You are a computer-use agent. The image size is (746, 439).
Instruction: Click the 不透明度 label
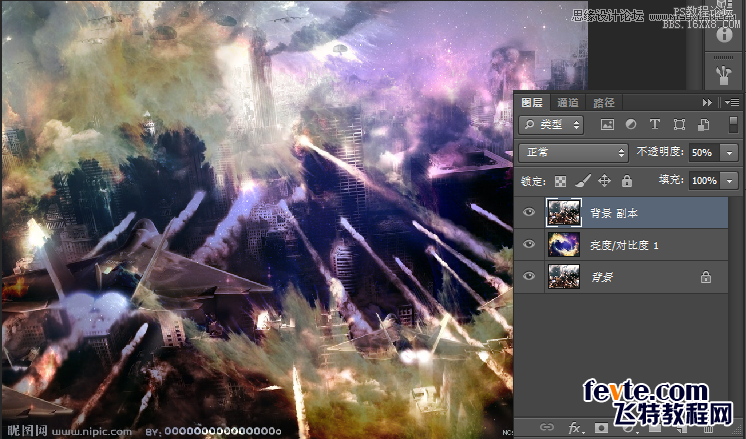click(660, 152)
